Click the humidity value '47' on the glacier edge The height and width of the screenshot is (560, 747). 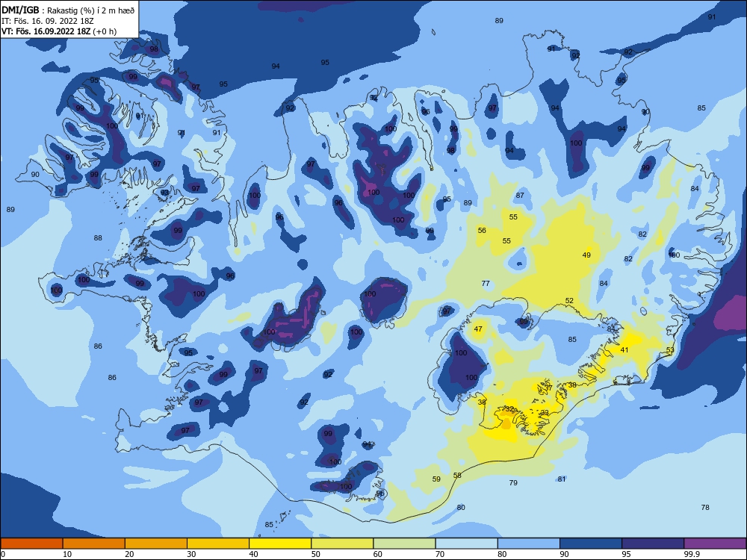point(478,329)
